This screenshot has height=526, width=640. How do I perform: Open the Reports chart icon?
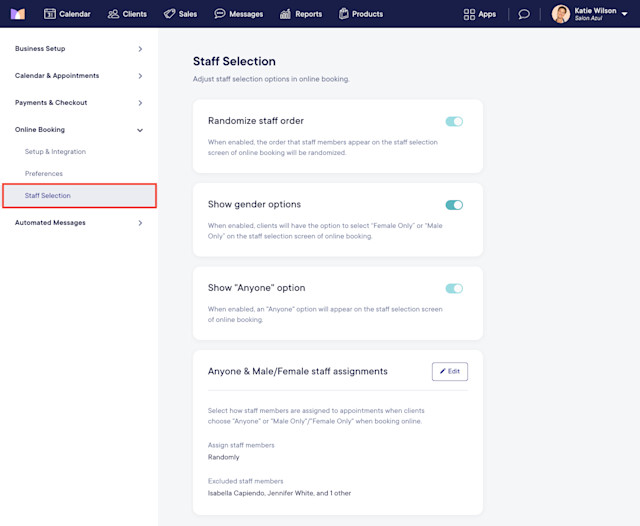285,14
